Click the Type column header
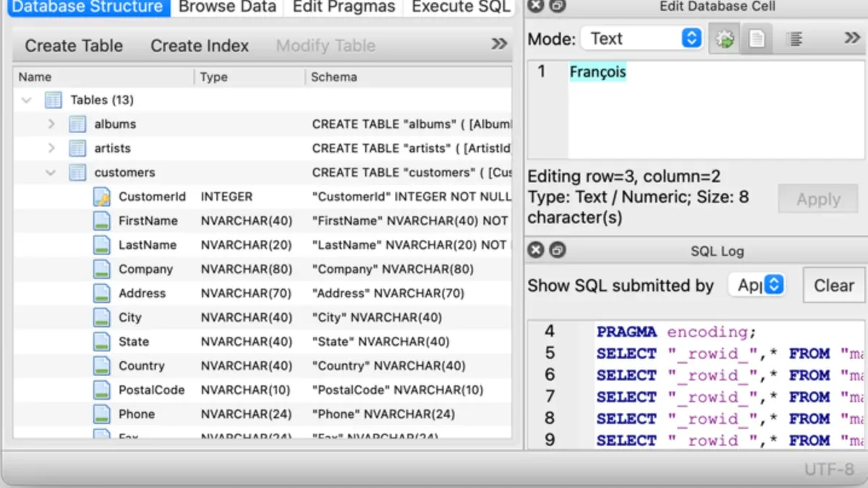This screenshot has height=488, width=868. click(250, 77)
